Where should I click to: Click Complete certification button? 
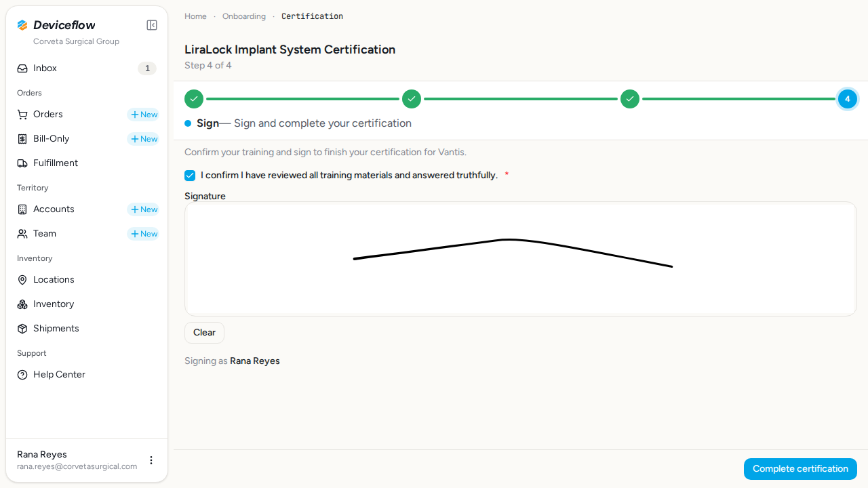point(800,469)
